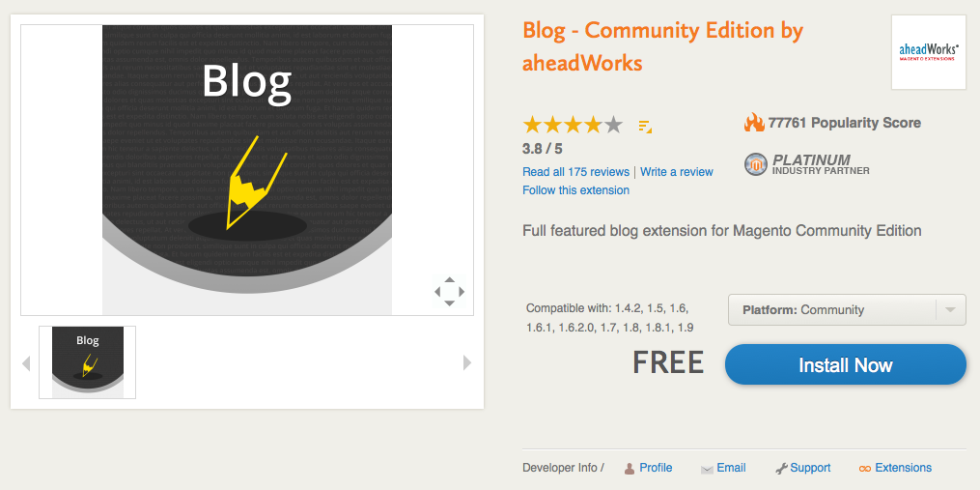
Task: Click the flame popularity score icon
Action: click(754, 123)
